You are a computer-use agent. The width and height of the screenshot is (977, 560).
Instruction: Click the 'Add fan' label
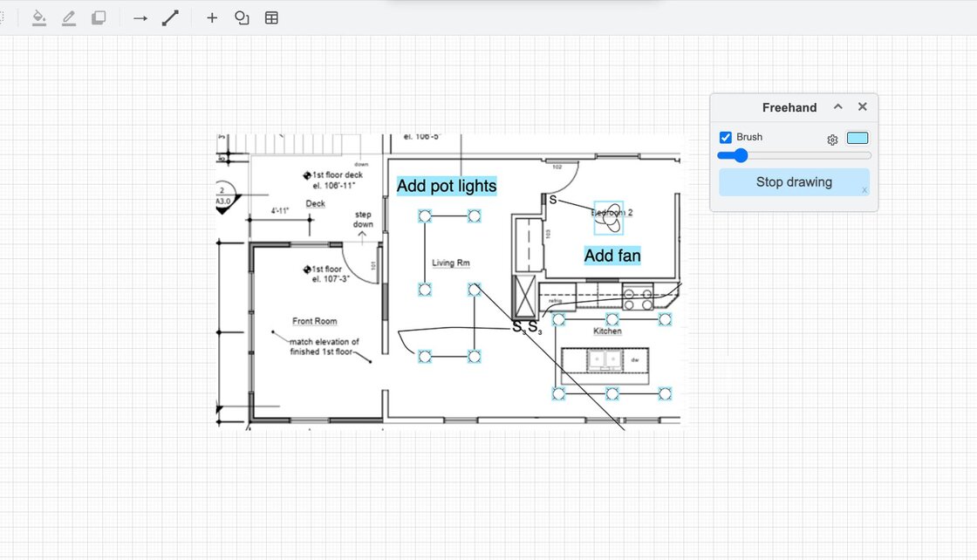click(612, 256)
